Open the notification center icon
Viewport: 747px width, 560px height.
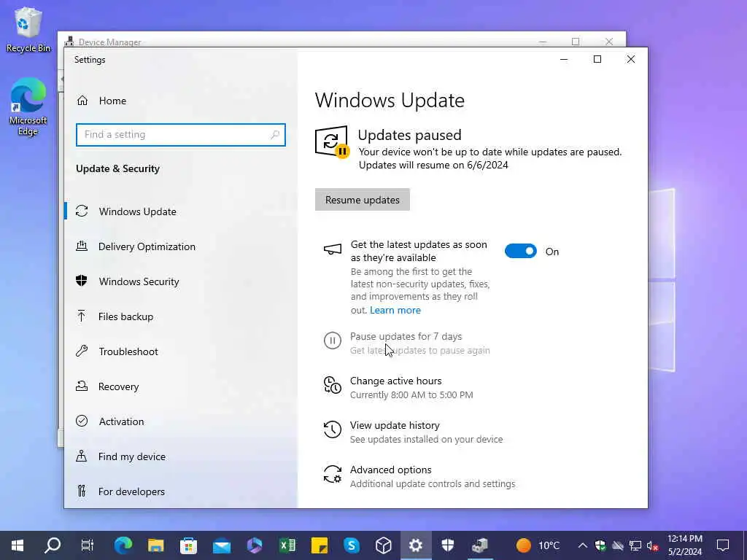click(x=723, y=545)
